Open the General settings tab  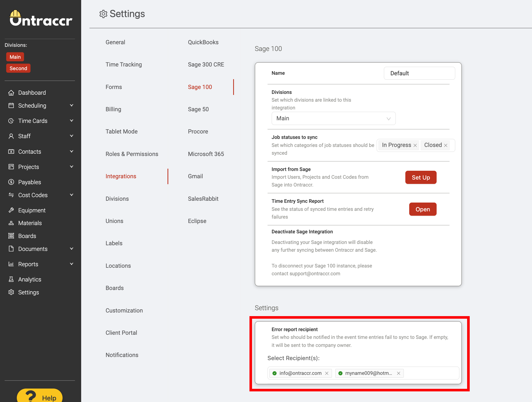pyautogui.click(x=115, y=42)
